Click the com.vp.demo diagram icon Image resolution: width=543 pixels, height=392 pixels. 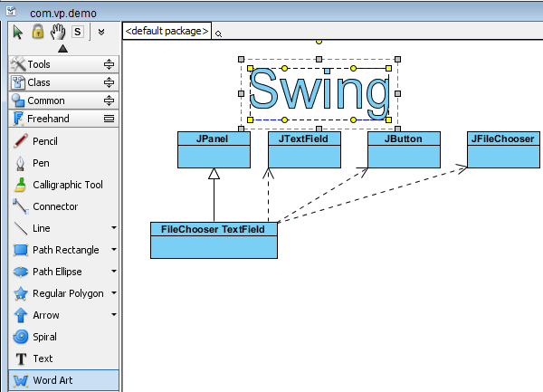point(11,11)
